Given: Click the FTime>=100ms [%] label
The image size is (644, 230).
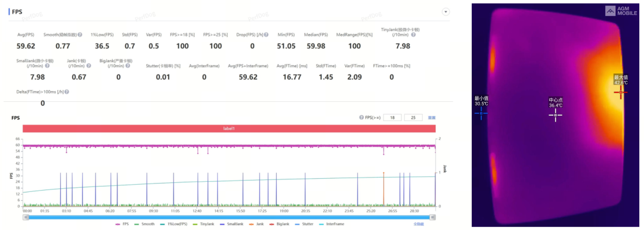Looking at the screenshot, I should (x=391, y=66).
